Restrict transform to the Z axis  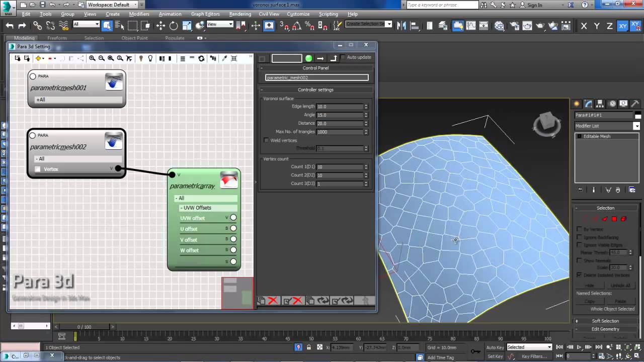(x=610, y=26)
